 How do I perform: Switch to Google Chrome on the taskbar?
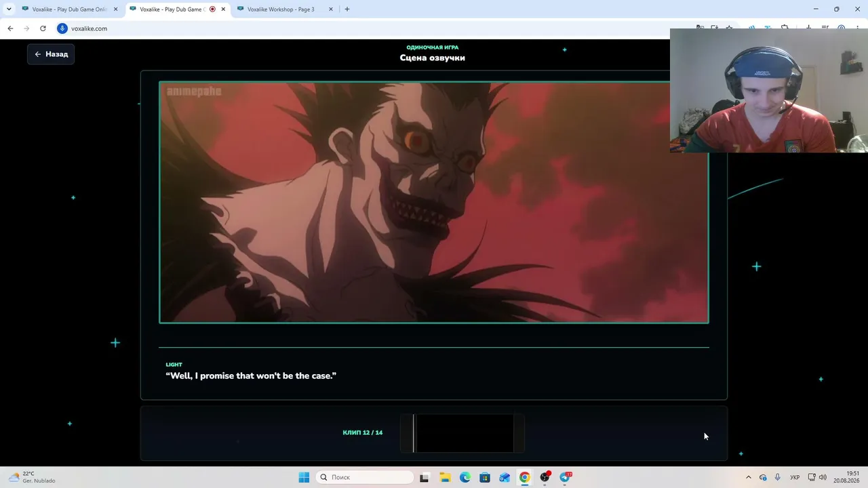(x=525, y=477)
